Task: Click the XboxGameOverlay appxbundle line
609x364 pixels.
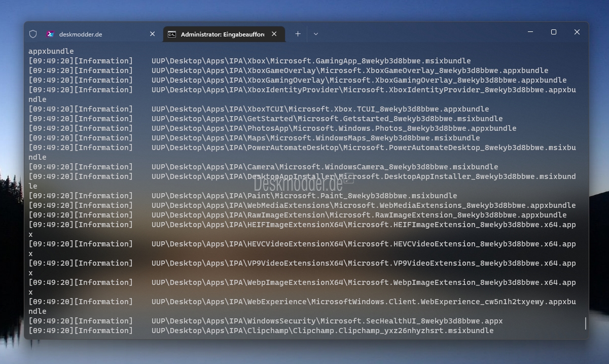Action: [x=289, y=70]
